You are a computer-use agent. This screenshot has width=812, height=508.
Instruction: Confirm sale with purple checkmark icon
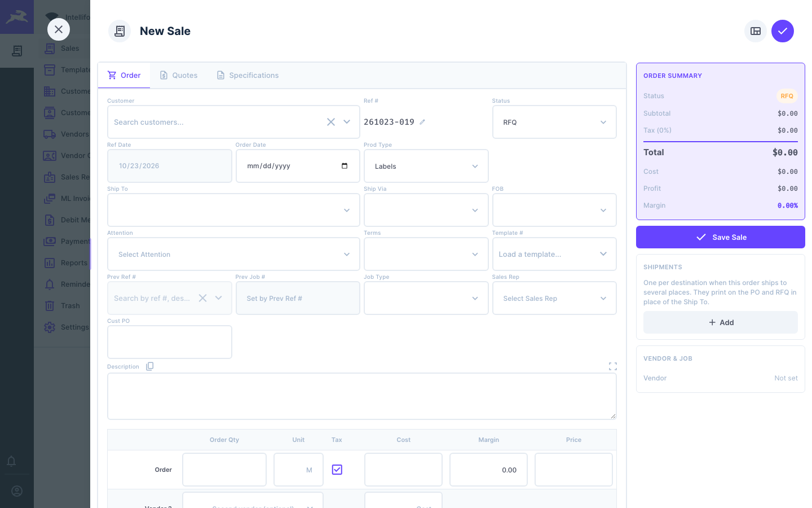pyautogui.click(x=783, y=31)
